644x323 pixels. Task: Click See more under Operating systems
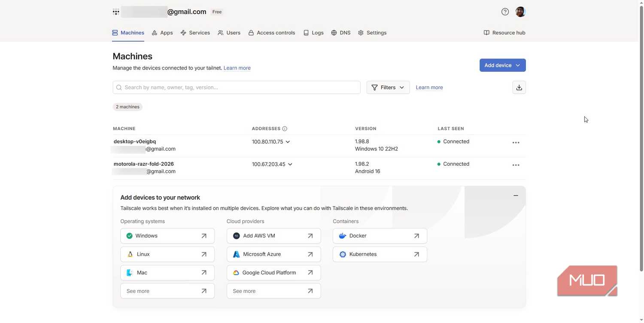(x=167, y=291)
